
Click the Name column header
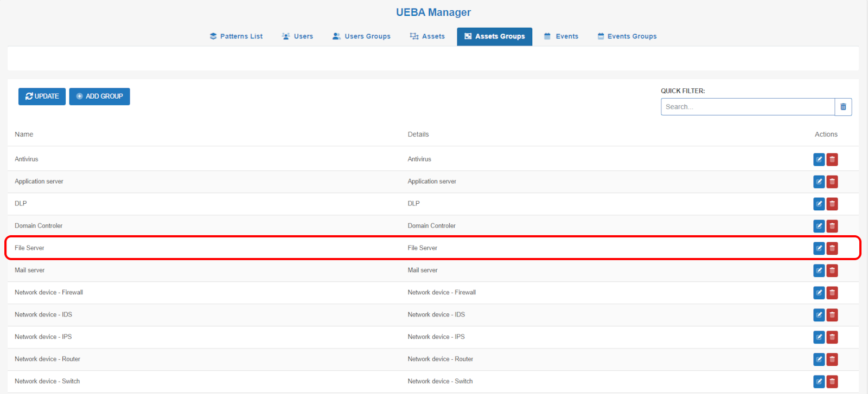[24, 134]
